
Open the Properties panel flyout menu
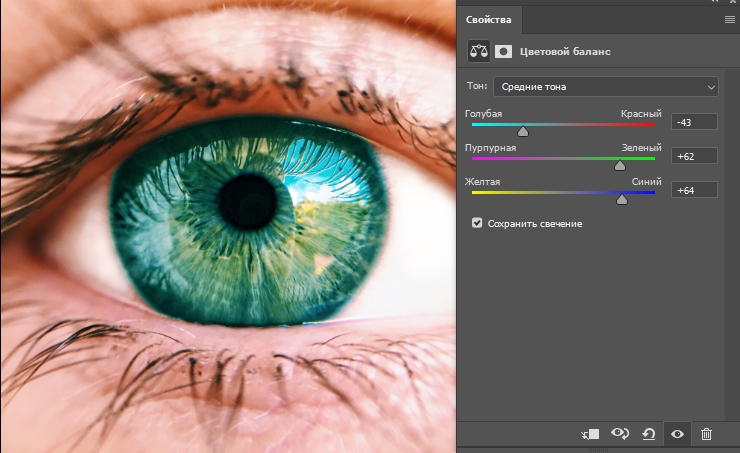(730, 19)
